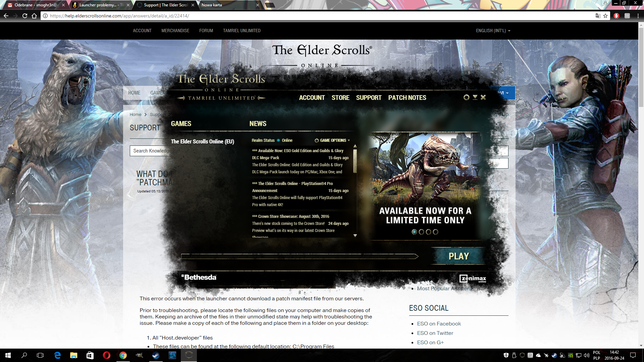The height and width of the screenshot is (362, 644).
Task: Select The Elder Scrolls Online (EU) game
Action: tap(203, 141)
